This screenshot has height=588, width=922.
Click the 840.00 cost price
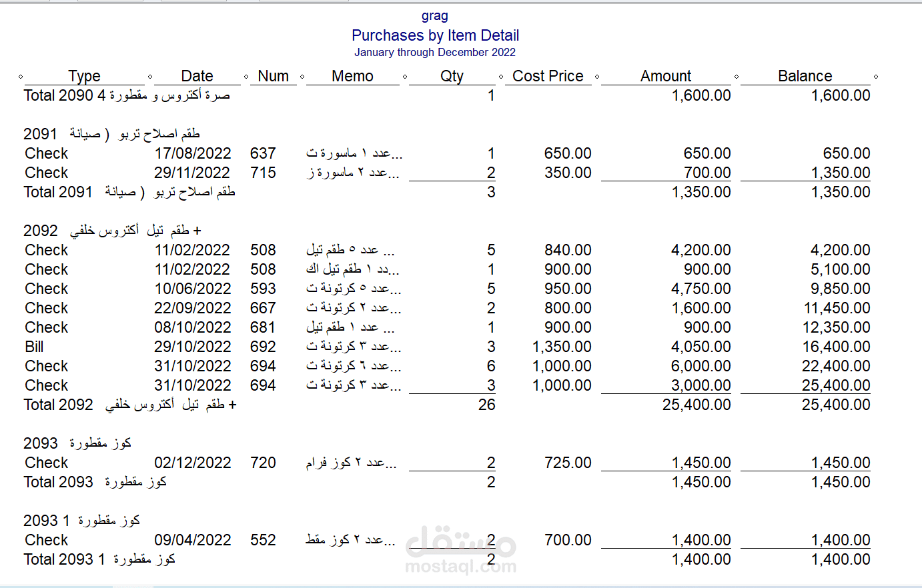point(568,250)
